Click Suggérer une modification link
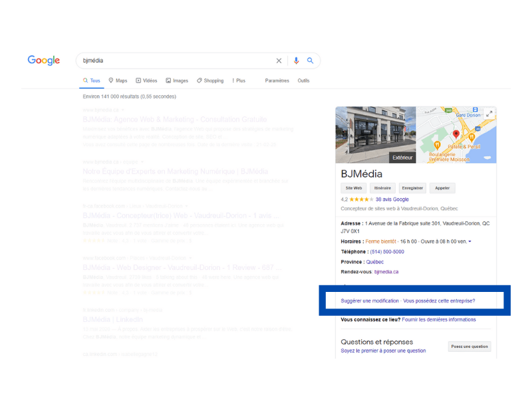This screenshot has height=399, width=532. (371, 301)
